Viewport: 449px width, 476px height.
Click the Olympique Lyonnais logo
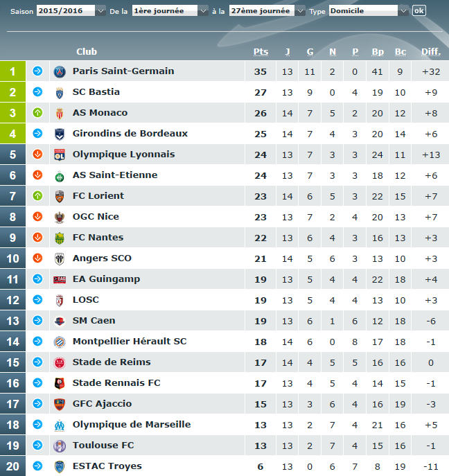[60, 155]
